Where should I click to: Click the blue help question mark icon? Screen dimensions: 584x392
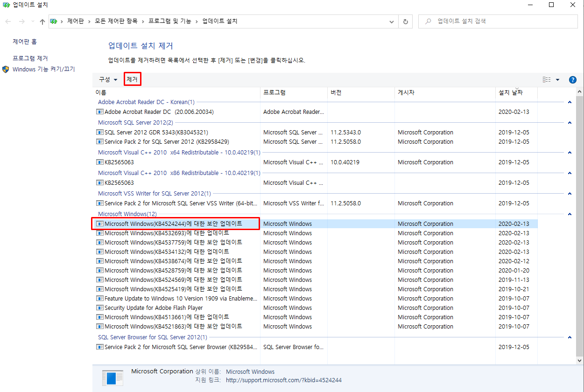(x=573, y=80)
